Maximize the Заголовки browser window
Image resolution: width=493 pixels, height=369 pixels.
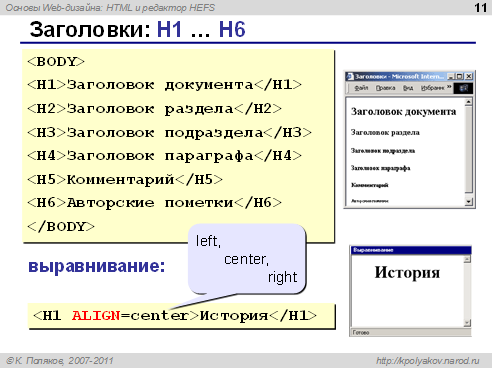pyautogui.click(x=459, y=76)
